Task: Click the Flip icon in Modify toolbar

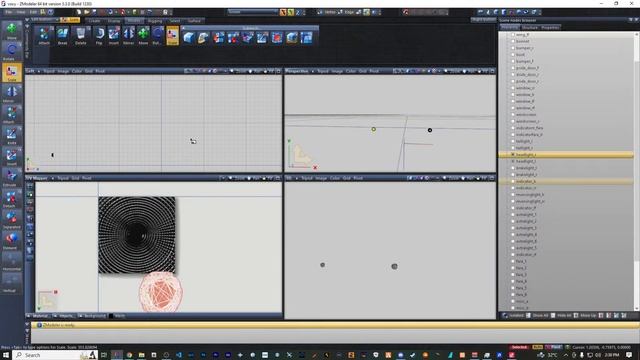Action: coord(99,36)
